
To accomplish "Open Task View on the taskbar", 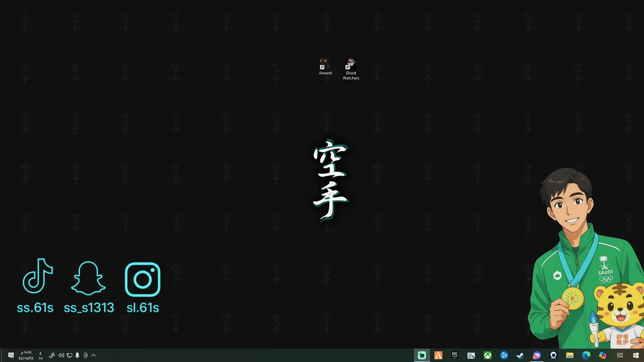I will [x=620, y=355].
